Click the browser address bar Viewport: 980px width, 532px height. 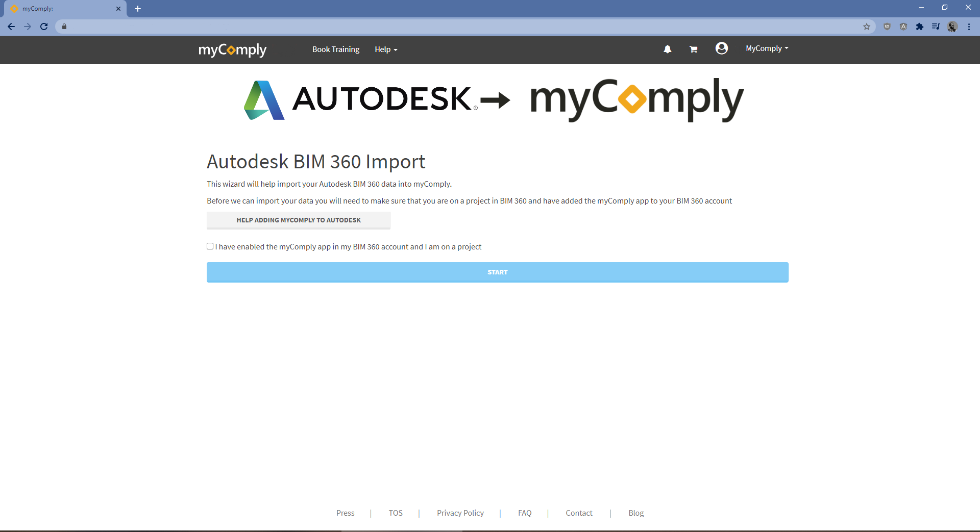pos(464,27)
